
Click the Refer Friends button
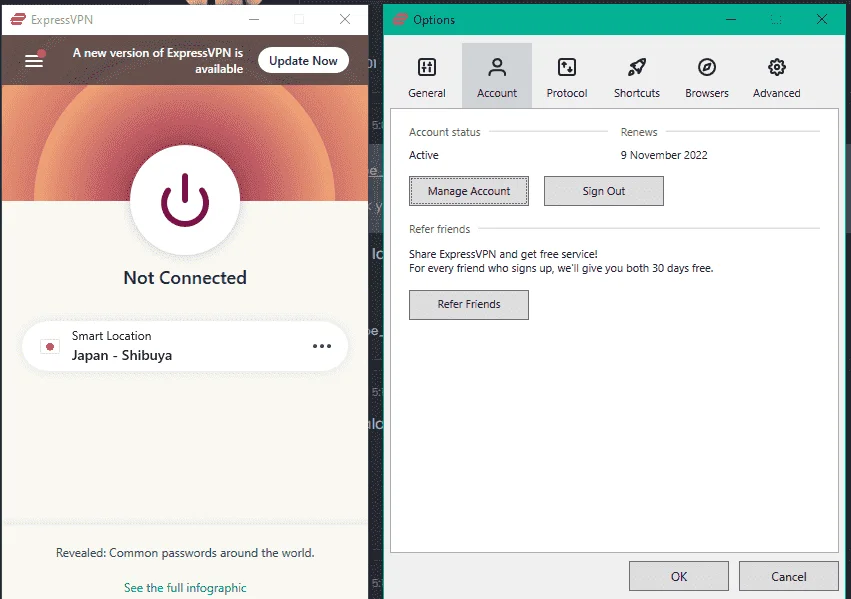click(469, 304)
